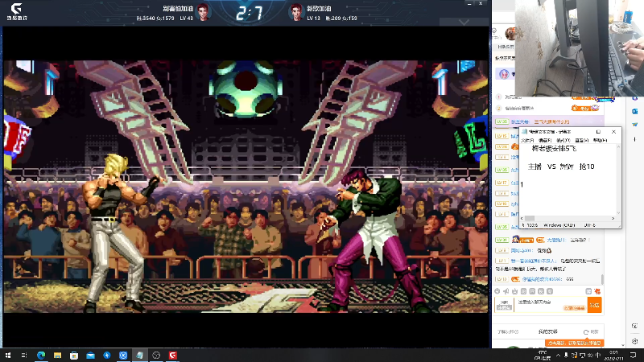Click the game platform logo at top left
The height and width of the screenshot is (362, 644).
pyautogui.click(x=16, y=11)
